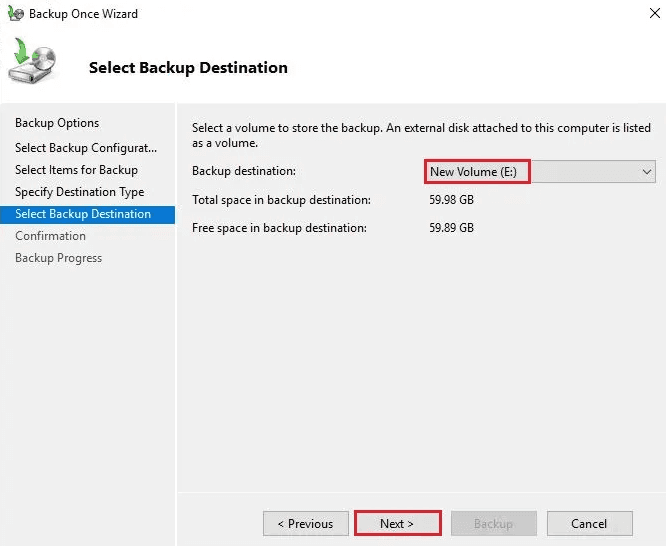Screen dimensions: 666x546
Task: Jump to Select Items for Backup step
Action: coord(76,170)
